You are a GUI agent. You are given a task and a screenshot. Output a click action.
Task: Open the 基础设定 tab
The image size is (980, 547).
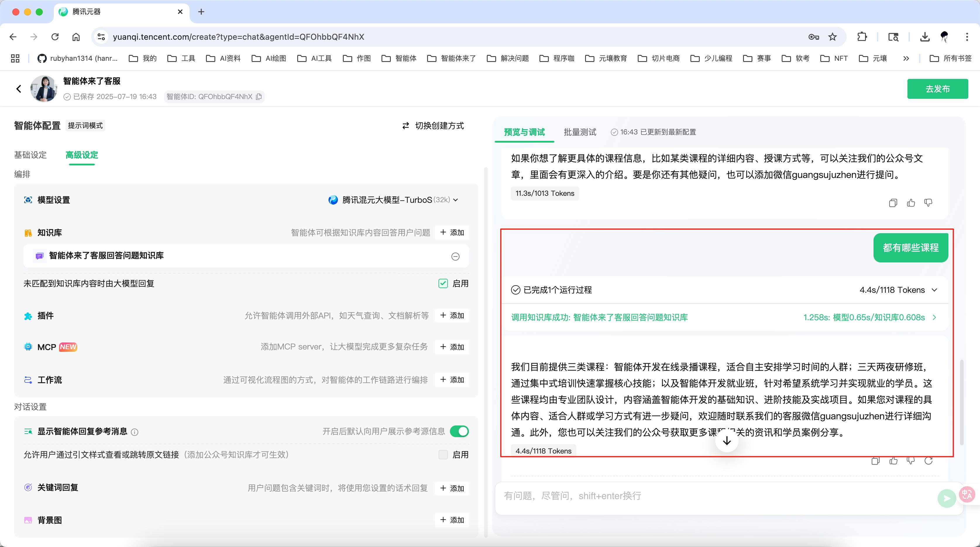coord(30,155)
